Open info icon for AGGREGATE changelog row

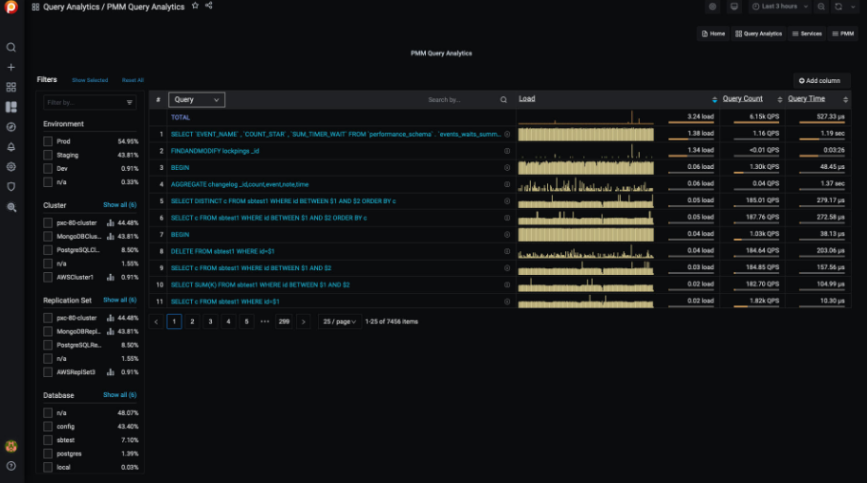tap(507, 184)
